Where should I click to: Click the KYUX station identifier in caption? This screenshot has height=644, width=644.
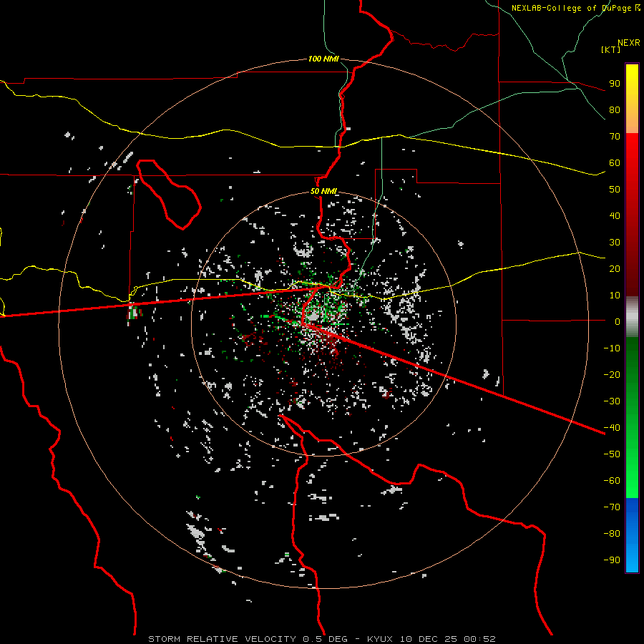pyautogui.click(x=380, y=639)
